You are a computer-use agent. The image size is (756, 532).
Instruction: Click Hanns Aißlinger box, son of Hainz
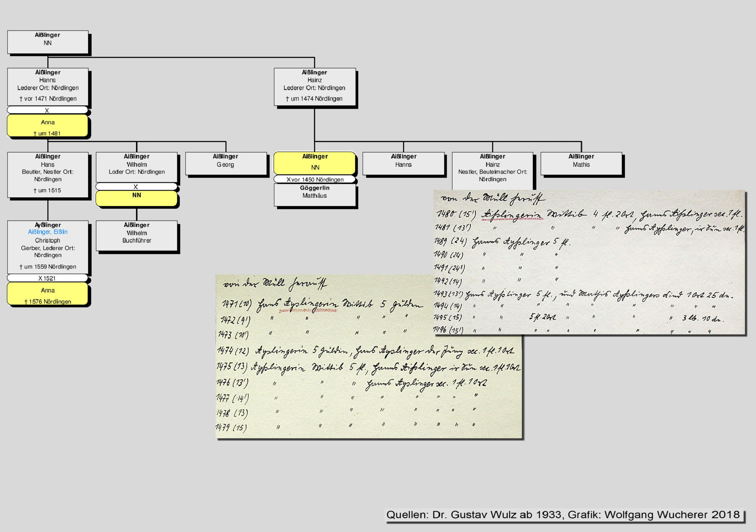point(403,163)
